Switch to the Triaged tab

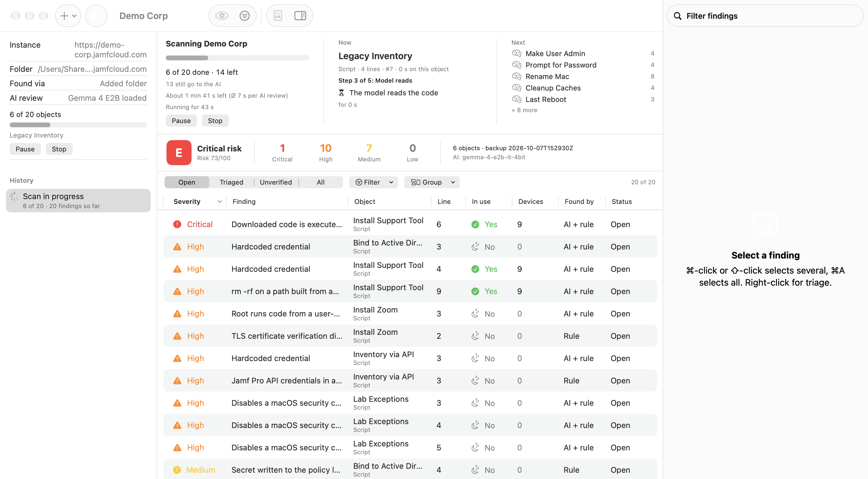(231, 182)
